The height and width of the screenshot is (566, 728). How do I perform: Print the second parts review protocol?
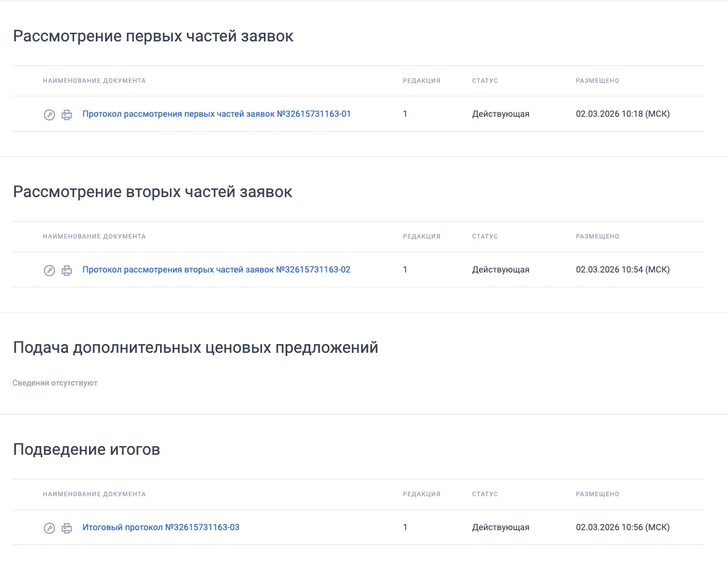(x=67, y=270)
